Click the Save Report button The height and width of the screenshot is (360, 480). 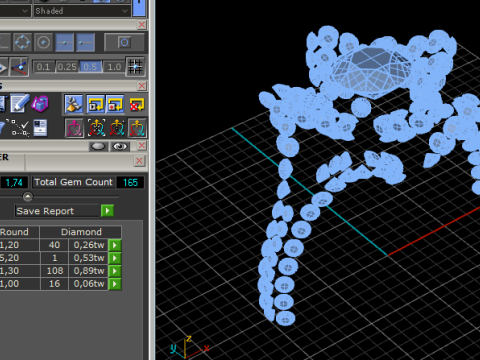click(x=57, y=211)
